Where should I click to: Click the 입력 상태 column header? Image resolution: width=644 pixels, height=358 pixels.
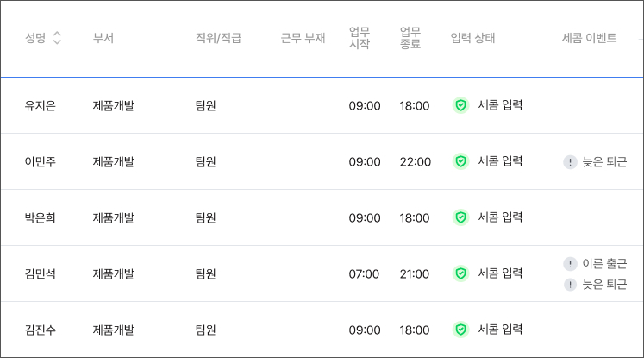pyautogui.click(x=473, y=38)
